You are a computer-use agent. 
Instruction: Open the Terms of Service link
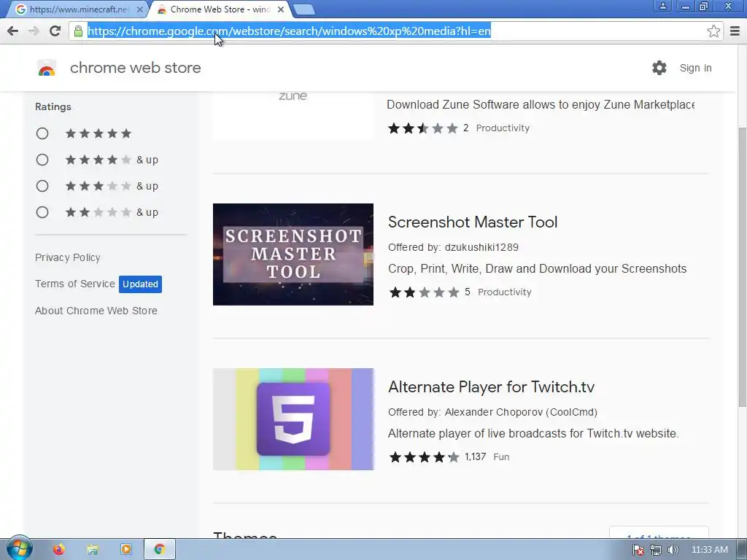pos(75,284)
